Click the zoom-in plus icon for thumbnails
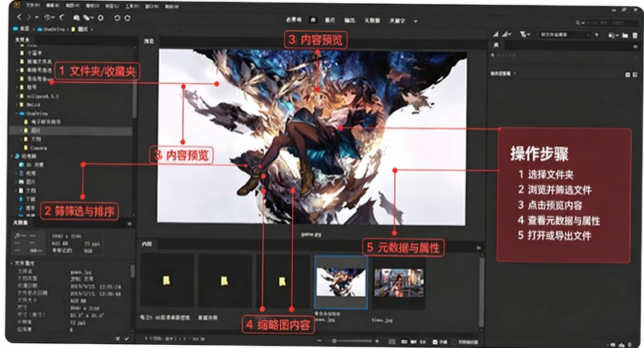Screen dimensions: 644x348 coord(377,341)
